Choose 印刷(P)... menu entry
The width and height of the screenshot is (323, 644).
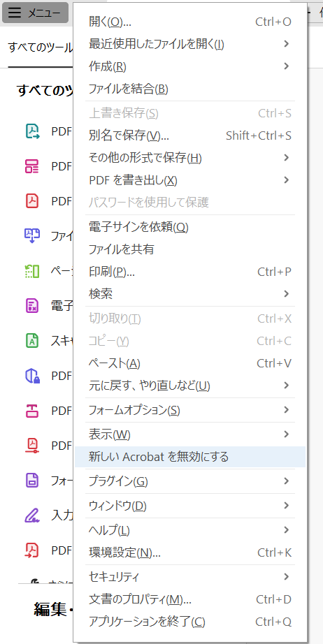[190, 272]
